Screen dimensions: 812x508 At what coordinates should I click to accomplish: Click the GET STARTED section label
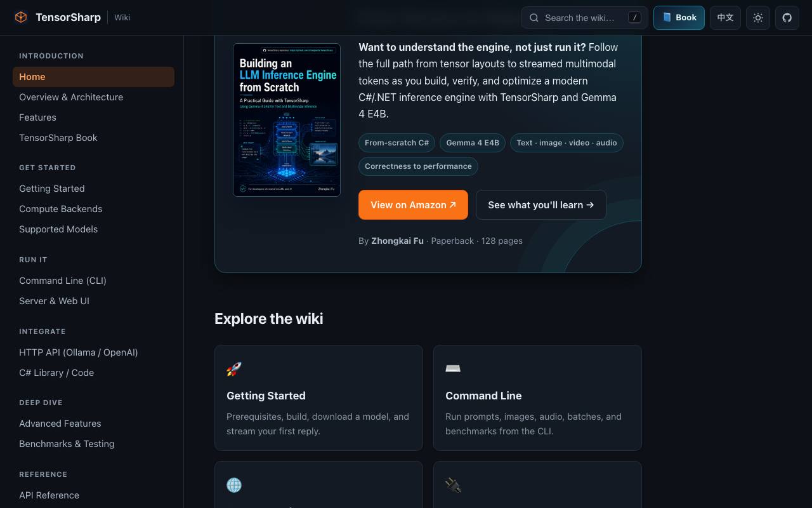[x=48, y=168]
